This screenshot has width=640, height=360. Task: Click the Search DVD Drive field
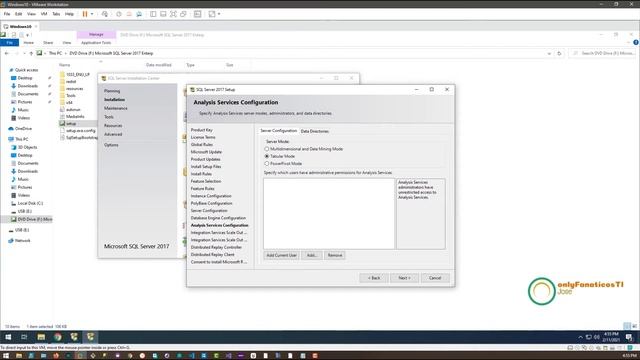[x=602, y=53]
